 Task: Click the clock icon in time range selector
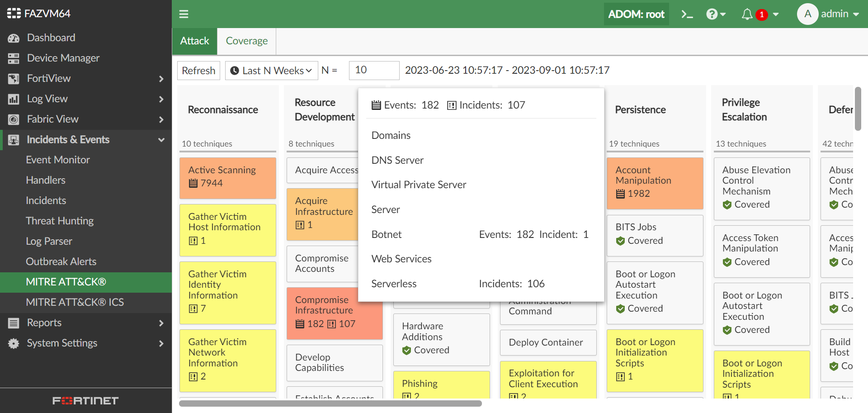(235, 71)
